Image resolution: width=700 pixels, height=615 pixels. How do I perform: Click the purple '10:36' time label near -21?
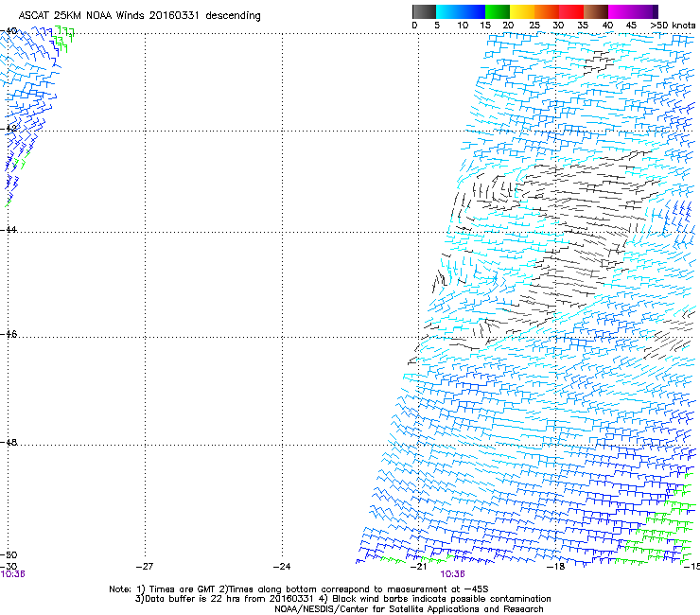coord(453,574)
